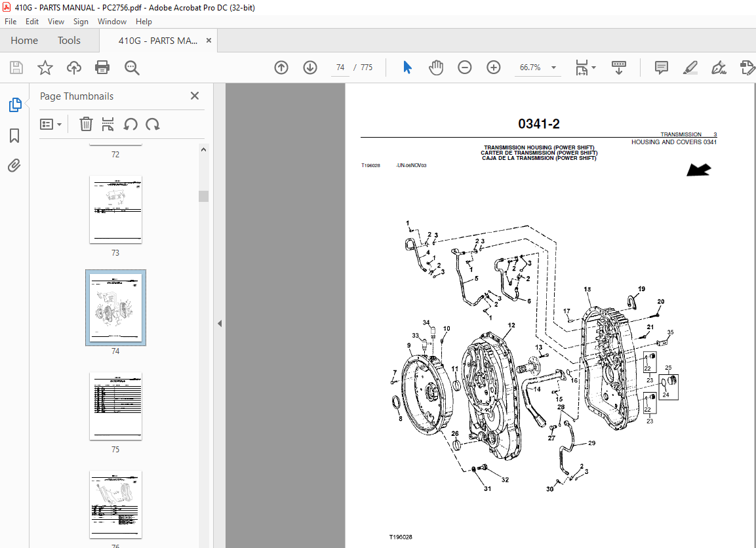Open thumbnail options menu dropdown

tap(50, 125)
